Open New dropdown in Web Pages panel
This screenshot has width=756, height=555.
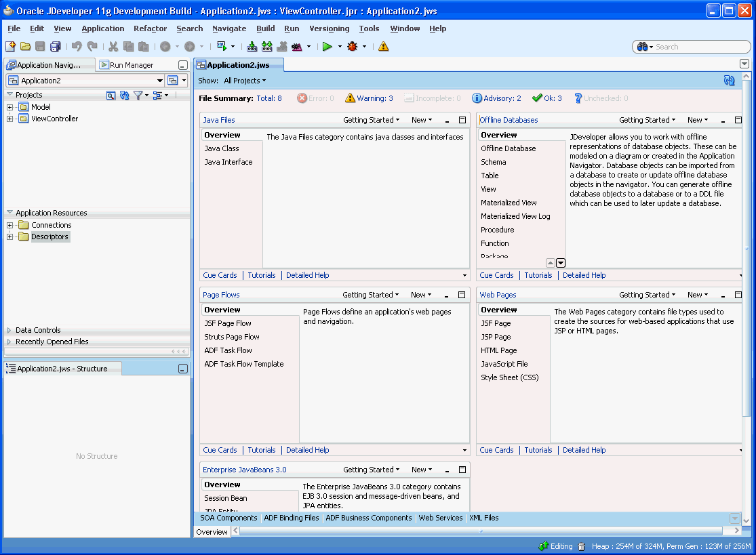click(698, 295)
